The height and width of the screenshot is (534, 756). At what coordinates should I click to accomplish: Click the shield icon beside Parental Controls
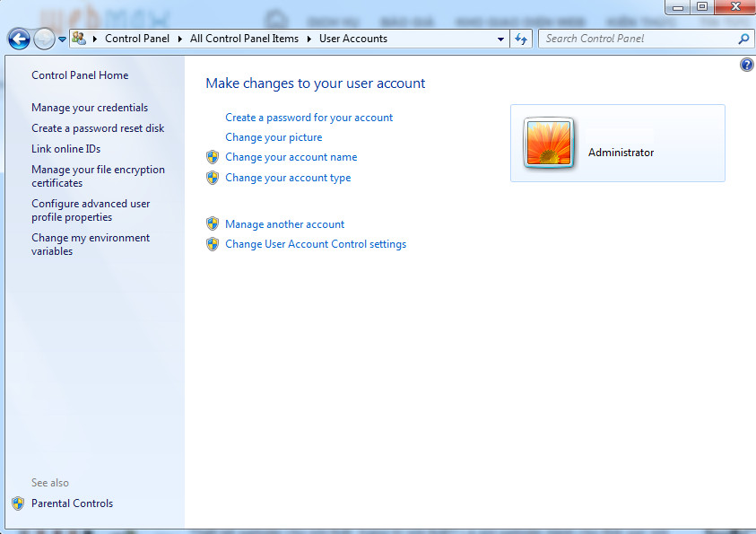click(x=18, y=503)
